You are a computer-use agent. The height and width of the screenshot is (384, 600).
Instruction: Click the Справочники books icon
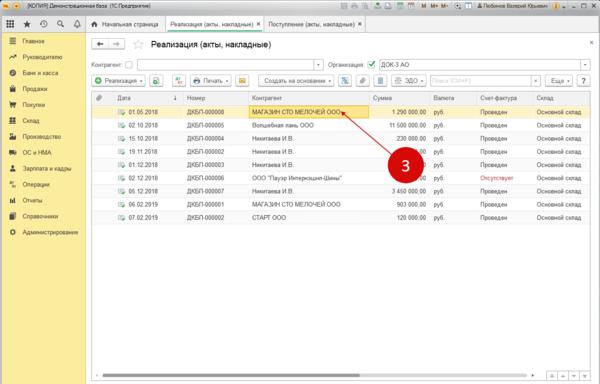click(13, 216)
